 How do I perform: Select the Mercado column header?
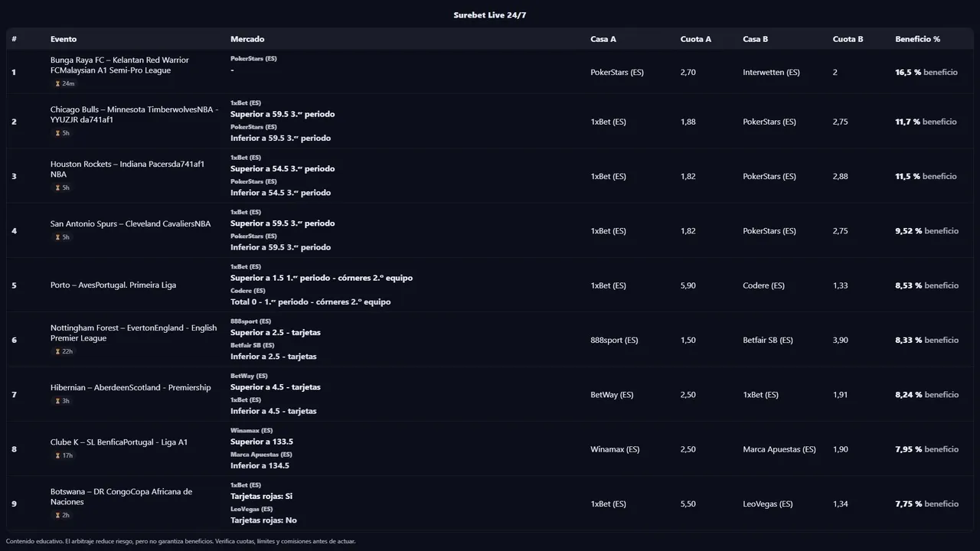point(247,39)
